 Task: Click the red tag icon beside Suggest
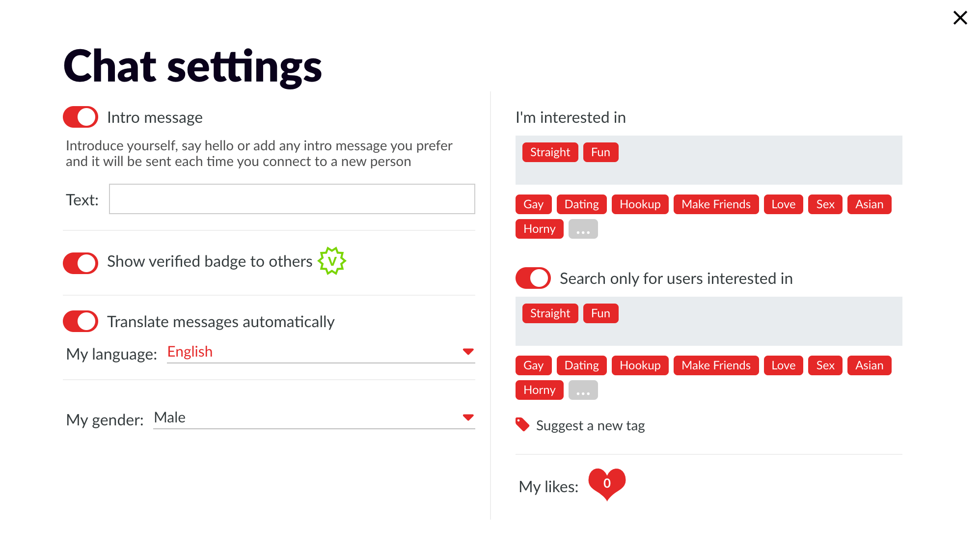(522, 424)
